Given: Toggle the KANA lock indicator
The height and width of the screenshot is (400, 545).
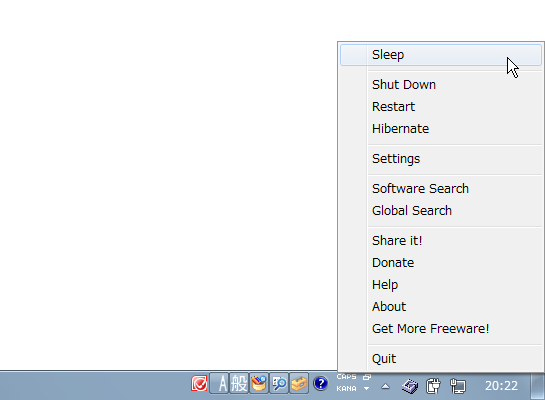Looking at the screenshot, I should coord(346,389).
